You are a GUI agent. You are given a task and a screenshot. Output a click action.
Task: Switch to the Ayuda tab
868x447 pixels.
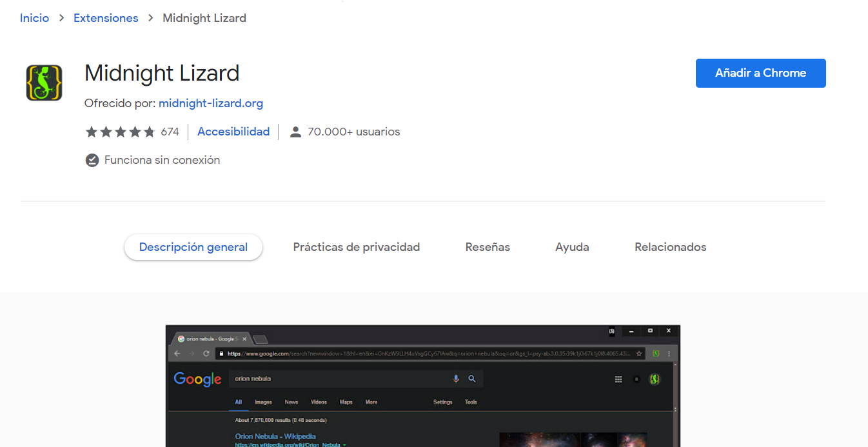[x=572, y=247]
